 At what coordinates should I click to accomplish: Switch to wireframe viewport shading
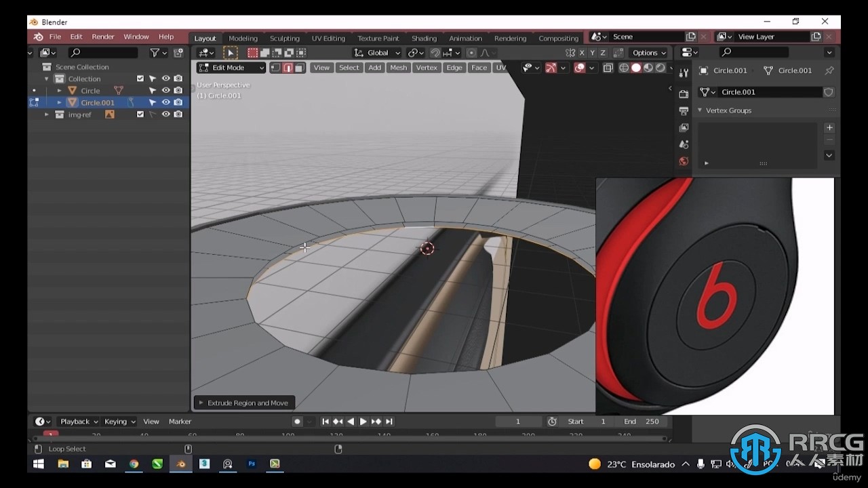624,68
